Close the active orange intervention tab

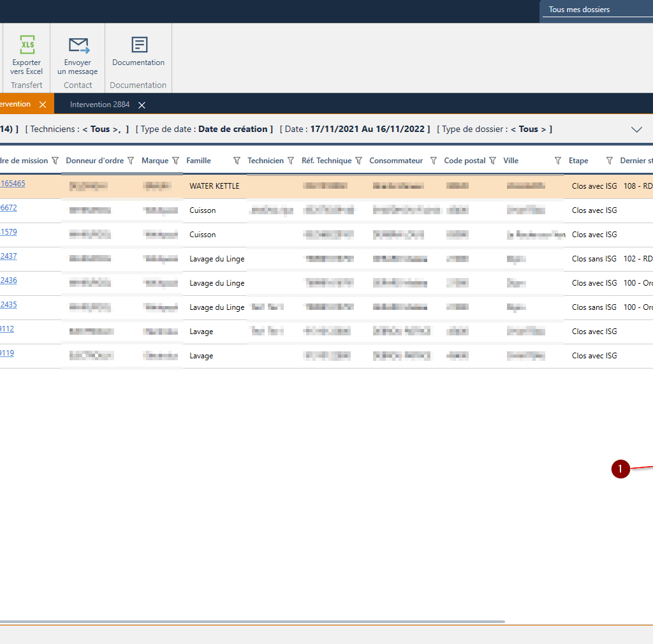coord(43,105)
